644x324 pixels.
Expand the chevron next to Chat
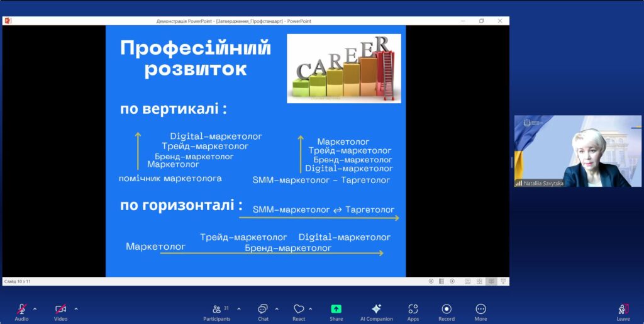(x=277, y=309)
